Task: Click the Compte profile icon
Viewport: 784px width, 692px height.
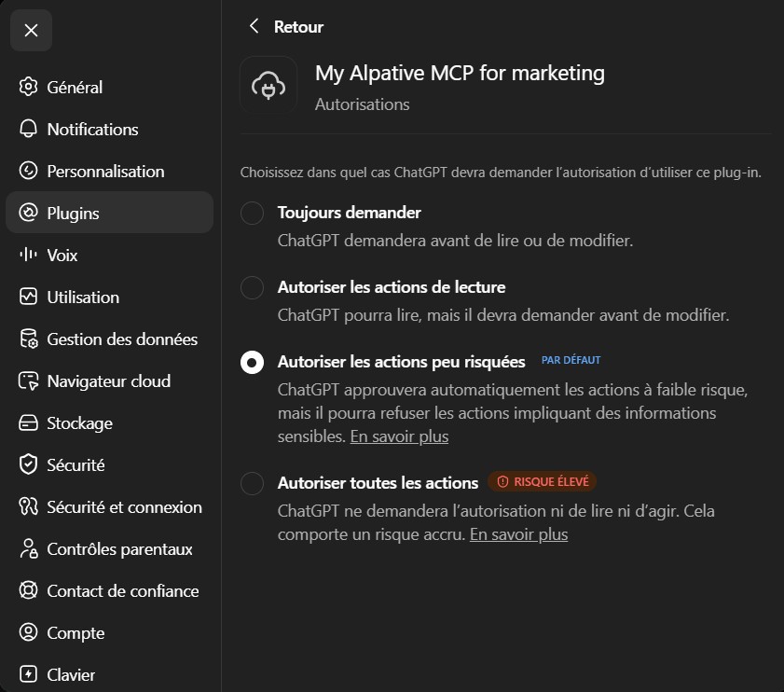Action: coord(29,632)
